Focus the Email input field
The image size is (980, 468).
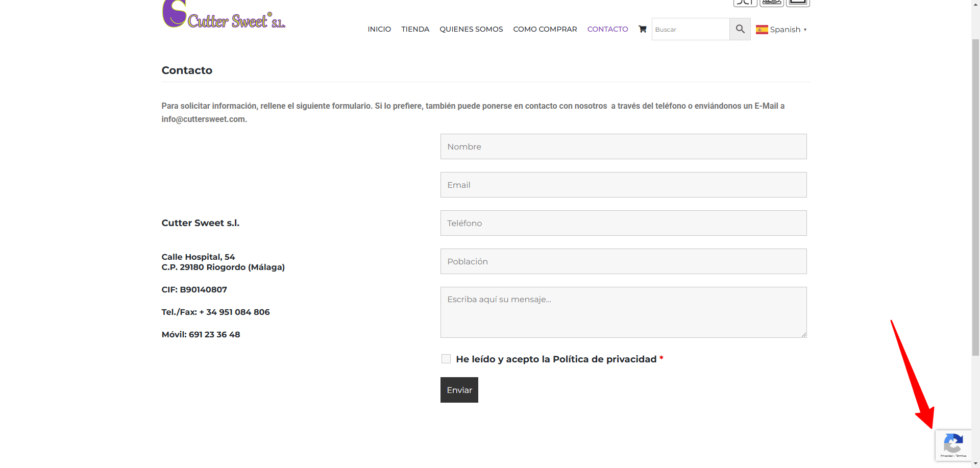click(623, 185)
